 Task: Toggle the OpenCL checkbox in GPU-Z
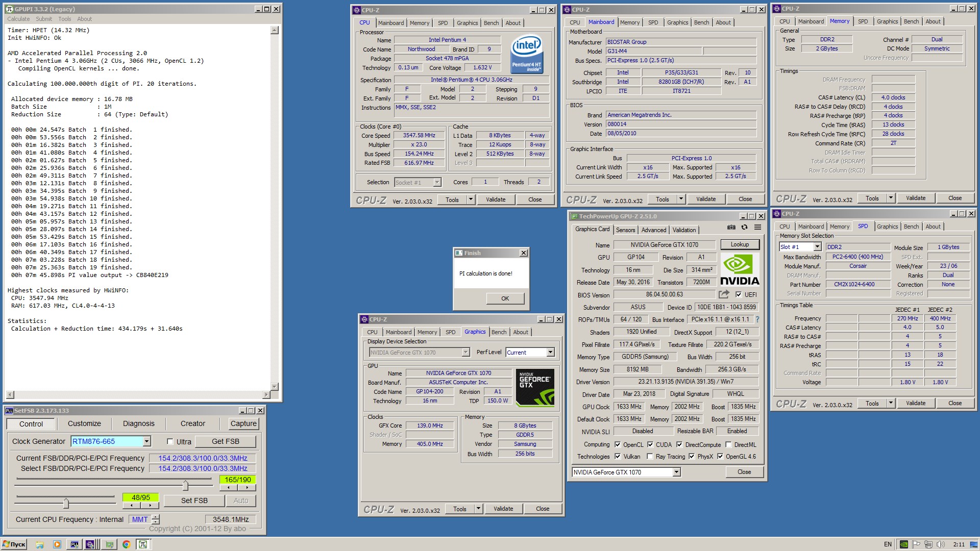pos(618,445)
